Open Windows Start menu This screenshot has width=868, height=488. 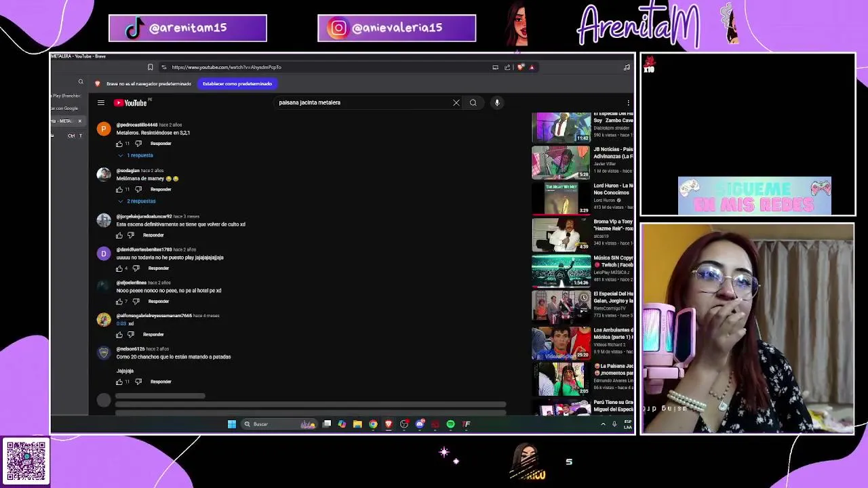[x=231, y=424]
